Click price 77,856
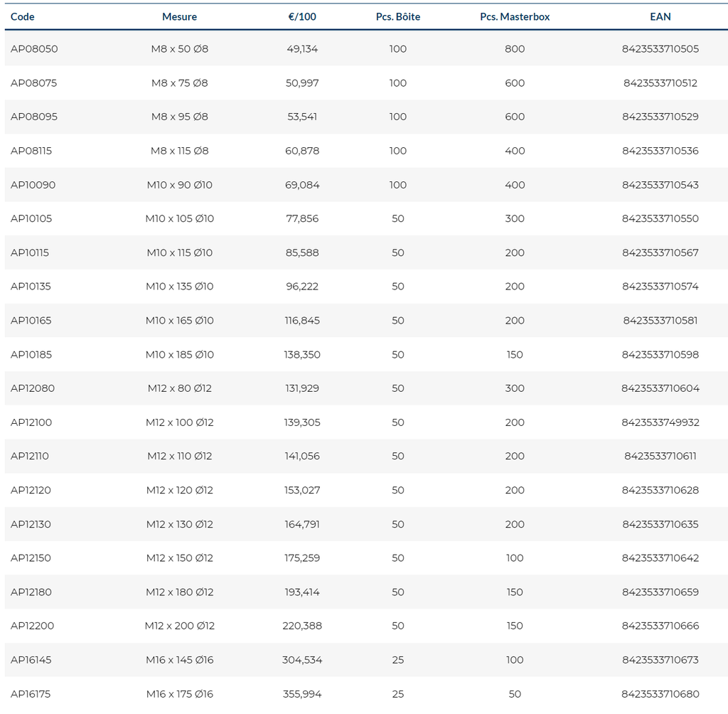 [x=302, y=218]
